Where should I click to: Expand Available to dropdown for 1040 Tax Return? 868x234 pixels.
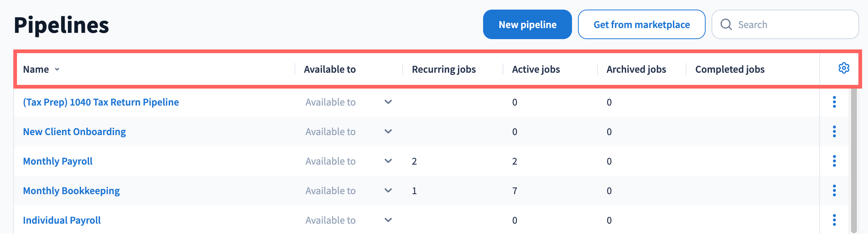tap(388, 102)
